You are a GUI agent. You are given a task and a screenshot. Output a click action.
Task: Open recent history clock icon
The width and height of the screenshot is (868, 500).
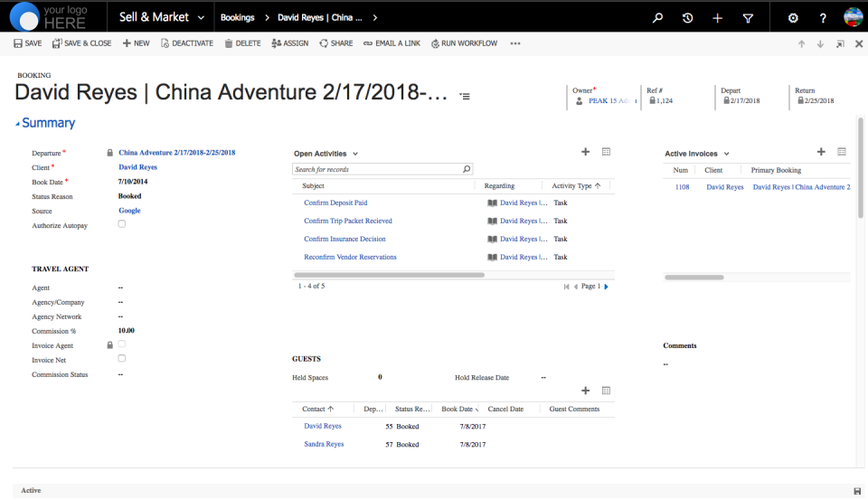(688, 17)
